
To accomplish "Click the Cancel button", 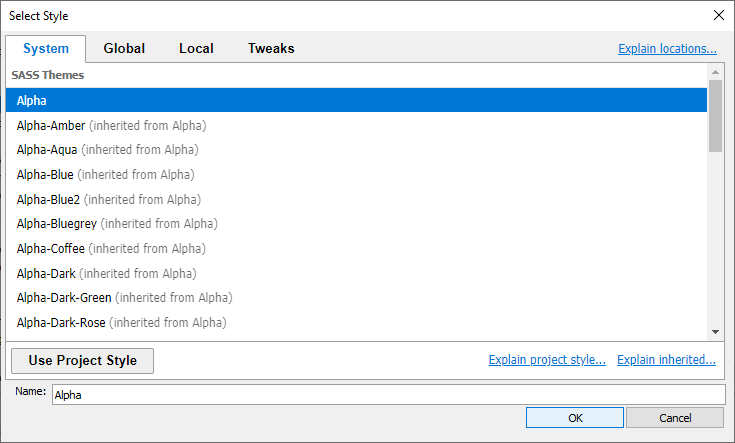I will pos(675,418).
